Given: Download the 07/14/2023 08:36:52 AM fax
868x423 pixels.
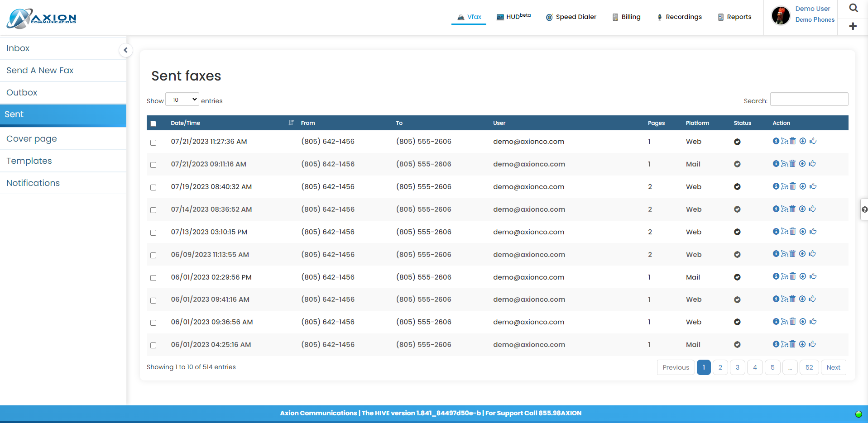Looking at the screenshot, I should click(802, 209).
